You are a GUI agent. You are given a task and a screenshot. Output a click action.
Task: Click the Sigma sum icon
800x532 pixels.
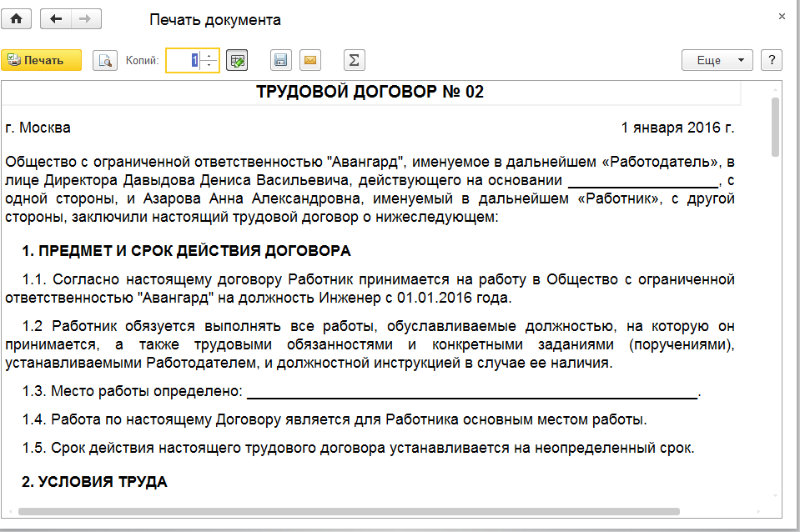(355, 60)
